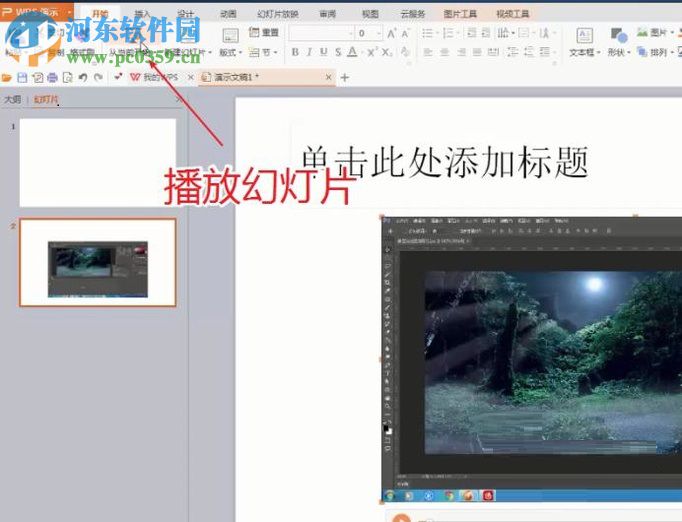Decrease list indent level
Viewport: 682px width, 522px height.
471,33
